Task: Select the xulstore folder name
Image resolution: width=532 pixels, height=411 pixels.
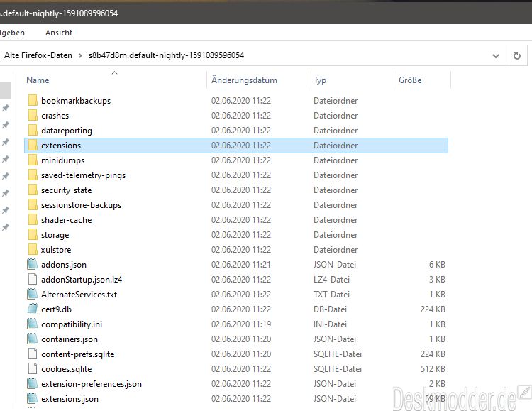Action: tap(56, 250)
